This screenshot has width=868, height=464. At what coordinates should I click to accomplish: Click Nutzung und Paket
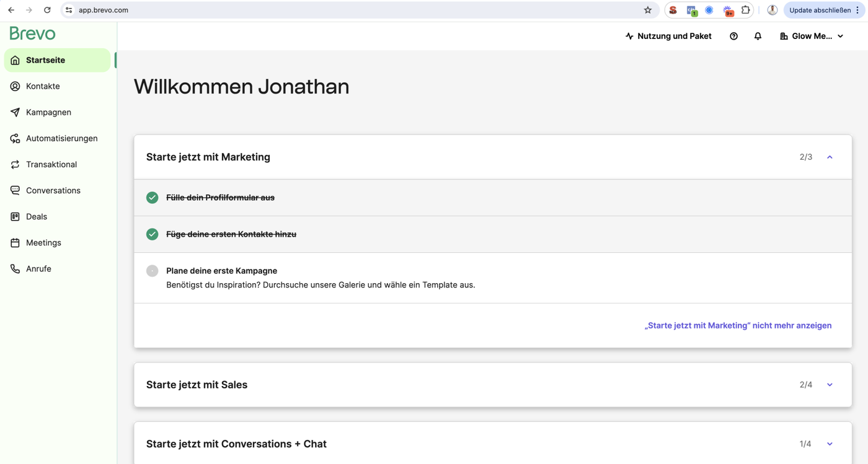coord(668,37)
